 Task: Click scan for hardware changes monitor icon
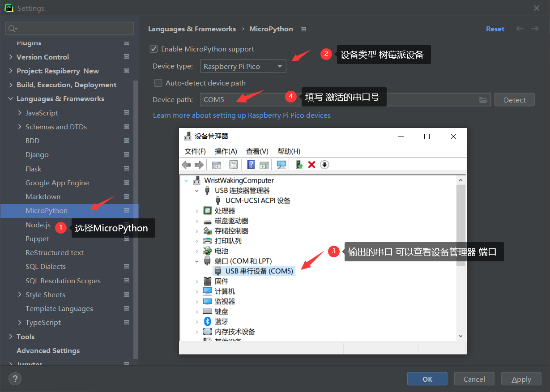pyautogui.click(x=281, y=165)
